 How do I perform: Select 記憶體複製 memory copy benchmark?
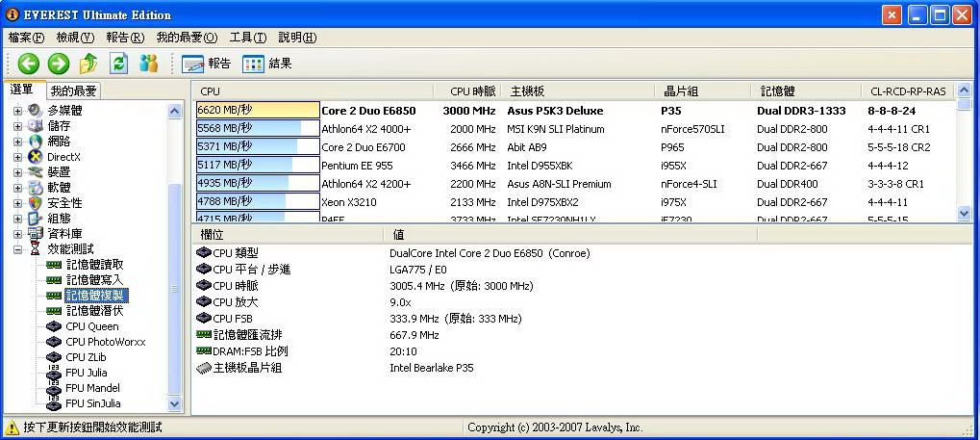(x=96, y=296)
